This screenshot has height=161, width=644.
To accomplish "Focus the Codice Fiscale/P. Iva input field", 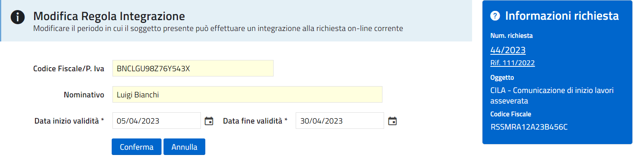I will 193,68.
